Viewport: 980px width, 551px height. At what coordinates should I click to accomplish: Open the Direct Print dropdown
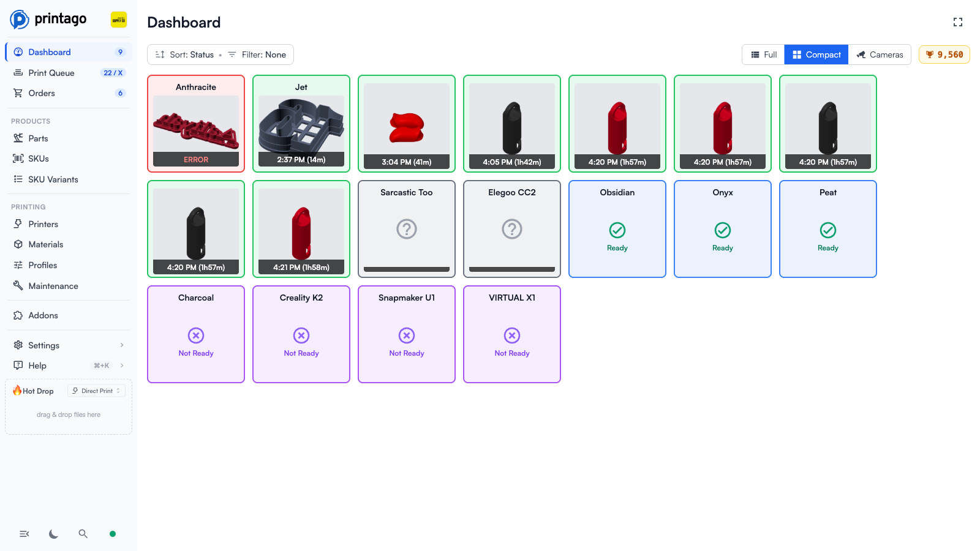tap(96, 391)
